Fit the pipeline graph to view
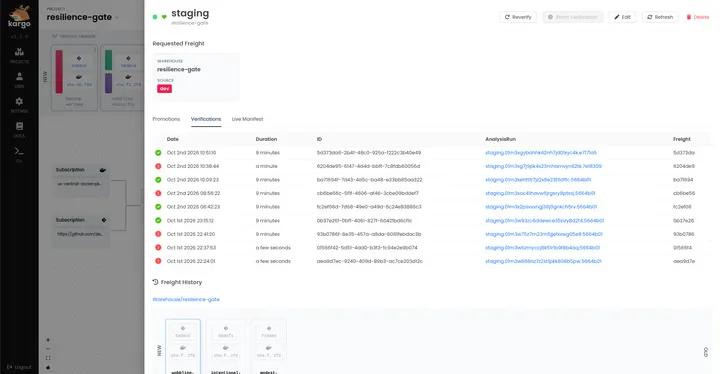The width and height of the screenshot is (720, 374). 48,358
